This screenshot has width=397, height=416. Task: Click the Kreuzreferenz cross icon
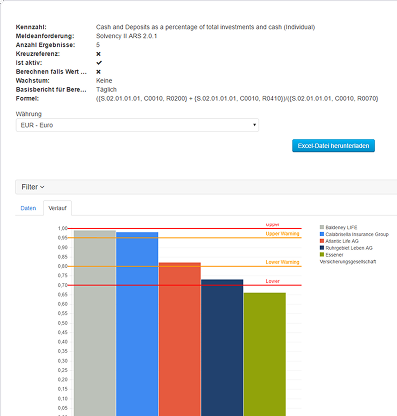[x=98, y=54]
